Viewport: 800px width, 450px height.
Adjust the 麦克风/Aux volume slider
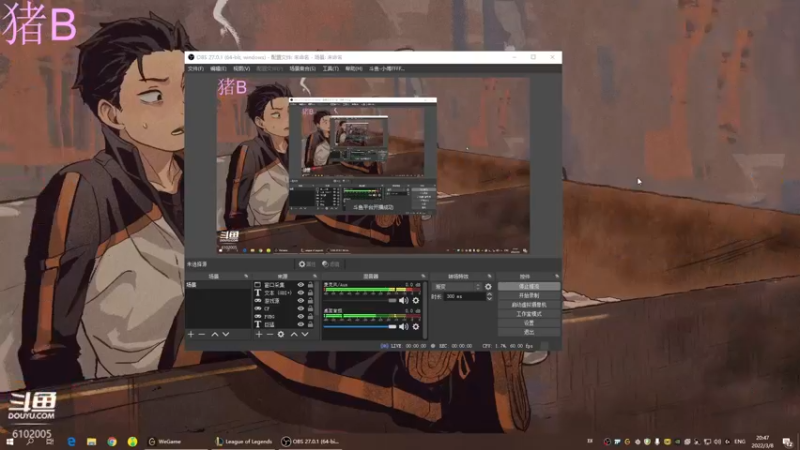[360, 301]
